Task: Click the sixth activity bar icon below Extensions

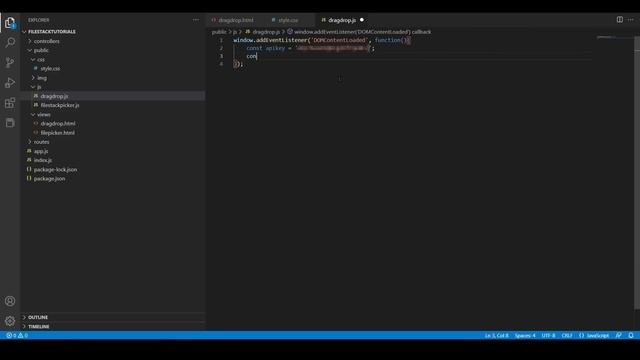Action: (10, 122)
